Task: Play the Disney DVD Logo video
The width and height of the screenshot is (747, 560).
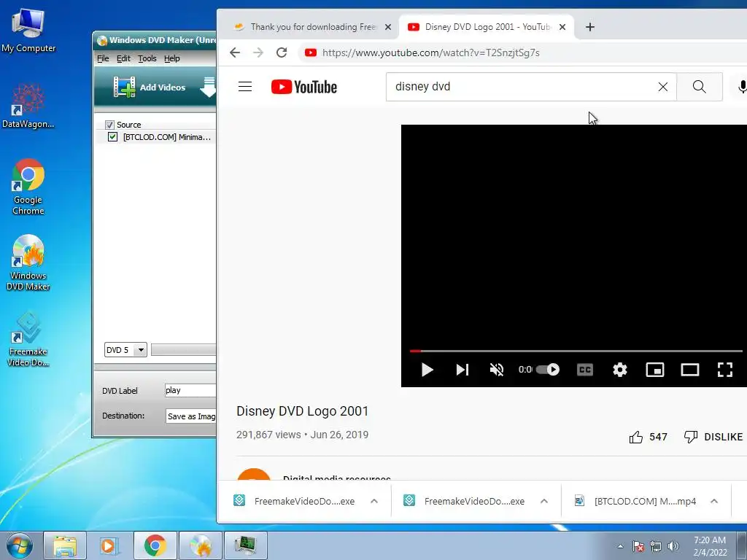Action: pos(427,370)
